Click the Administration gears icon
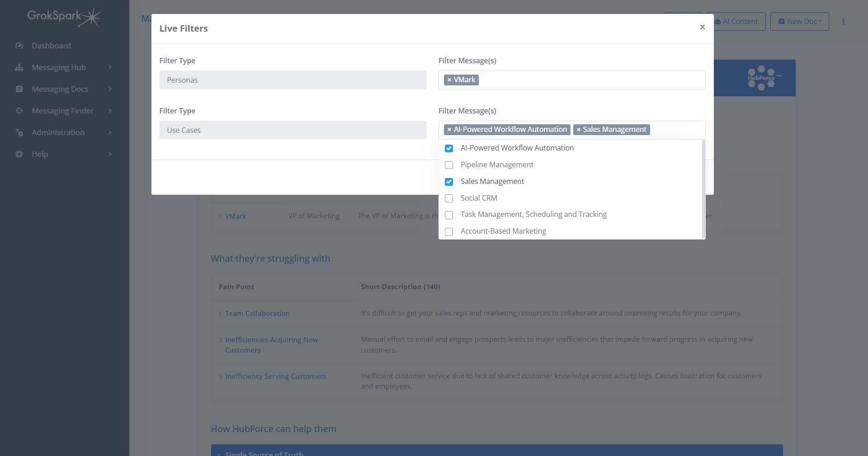Screen dimensions: 868x456 pos(19,132)
